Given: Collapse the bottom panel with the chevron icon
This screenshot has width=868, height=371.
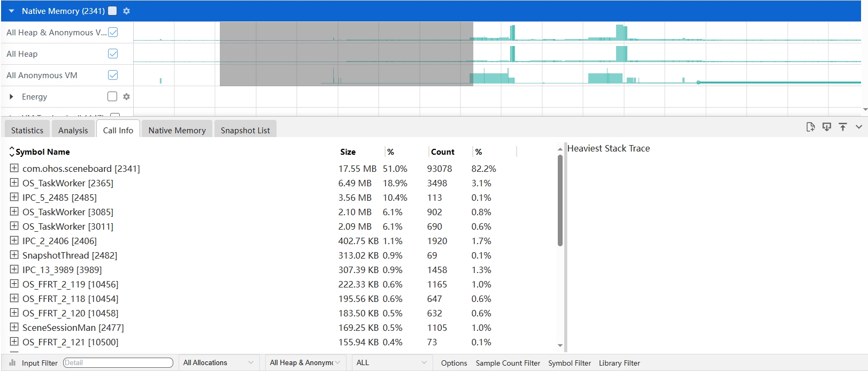Looking at the screenshot, I should 858,127.
